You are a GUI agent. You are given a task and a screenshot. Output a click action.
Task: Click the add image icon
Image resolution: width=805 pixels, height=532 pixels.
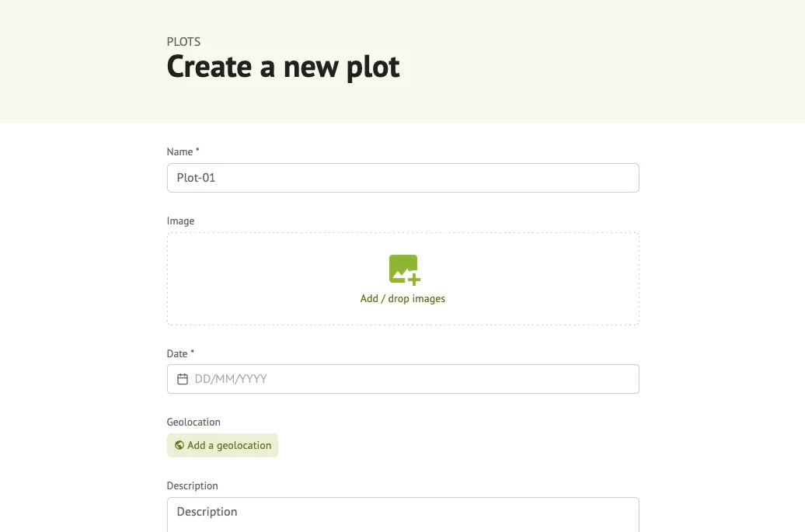[403, 269]
